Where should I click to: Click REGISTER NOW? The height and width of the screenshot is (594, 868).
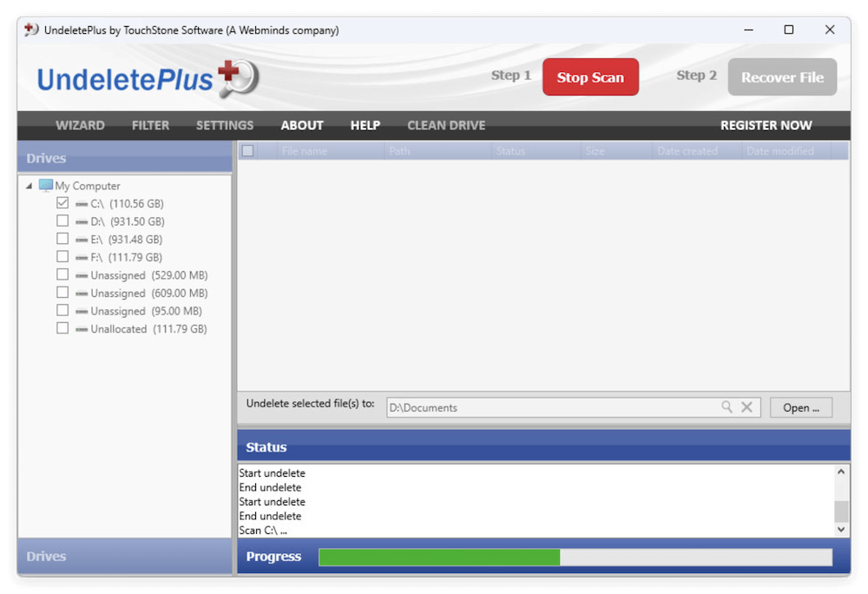click(766, 125)
